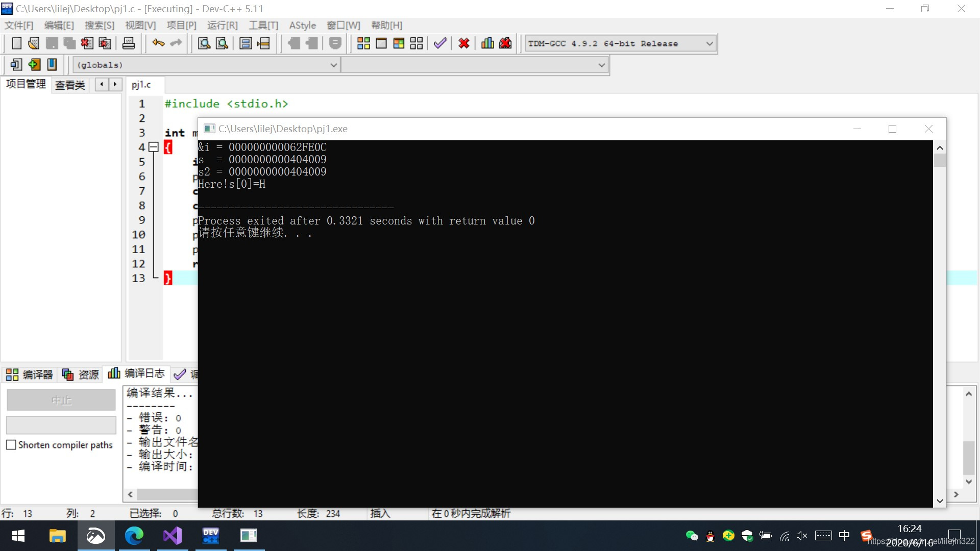This screenshot has height=551, width=980.
Task: Switch to the 项目管理 sidebar tab
Action: (26, 84)
